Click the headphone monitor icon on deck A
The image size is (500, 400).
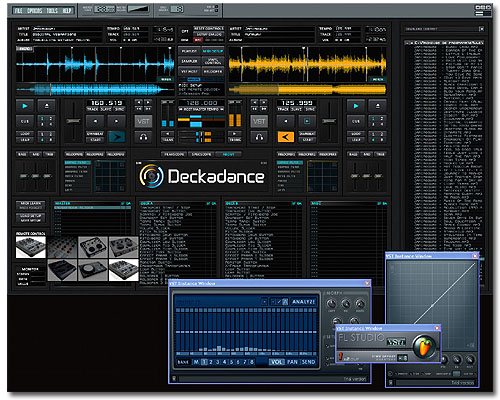pyautogui.click(x=143, y=137)
